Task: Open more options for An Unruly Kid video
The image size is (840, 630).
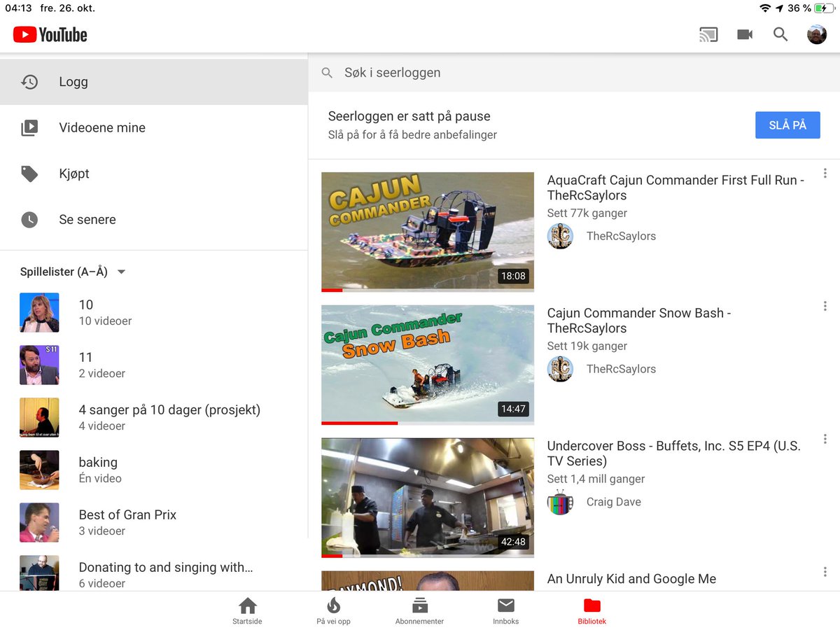Action: pyautogui.click(x=825, y=573)
